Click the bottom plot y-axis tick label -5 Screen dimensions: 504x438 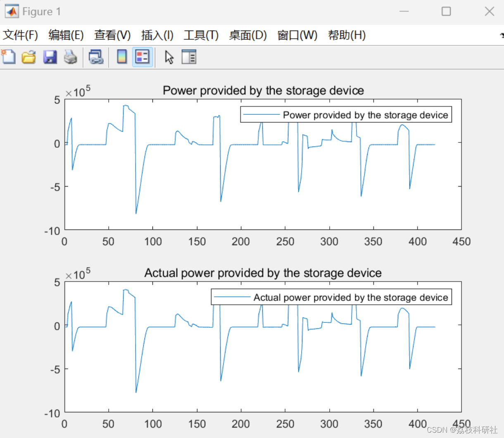[x=55, y=369]
